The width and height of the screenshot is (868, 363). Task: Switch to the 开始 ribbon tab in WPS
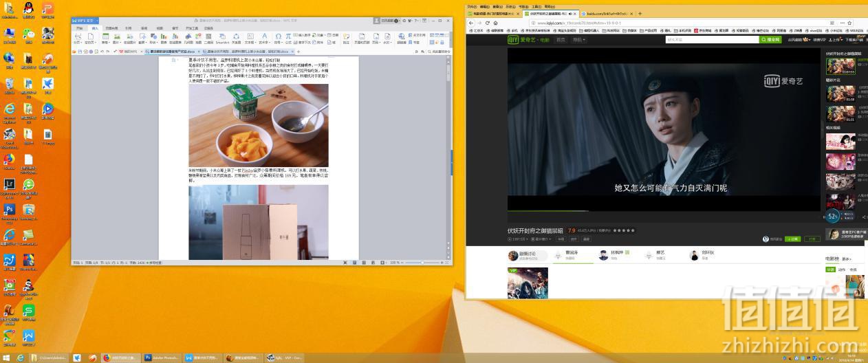coord(79,28)
